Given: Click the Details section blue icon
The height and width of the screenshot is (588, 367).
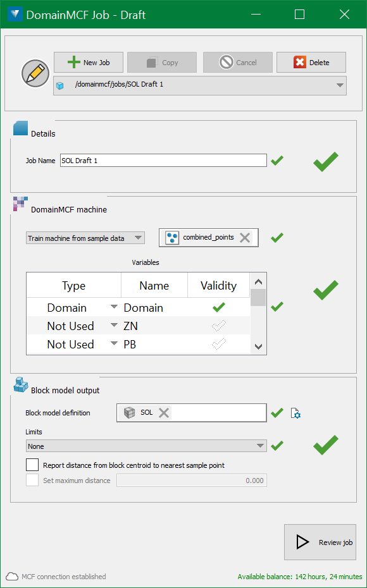Looking at the screenshot, I should (x=21, y=128).
